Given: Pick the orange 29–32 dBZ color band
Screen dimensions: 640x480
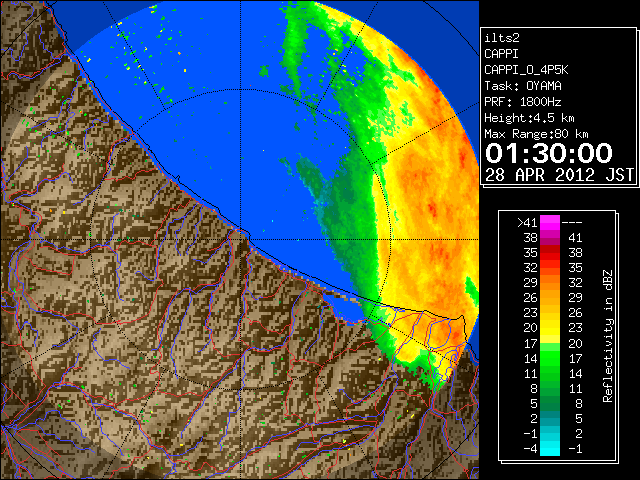Looking at the screenshot, I should coord(550,283).
